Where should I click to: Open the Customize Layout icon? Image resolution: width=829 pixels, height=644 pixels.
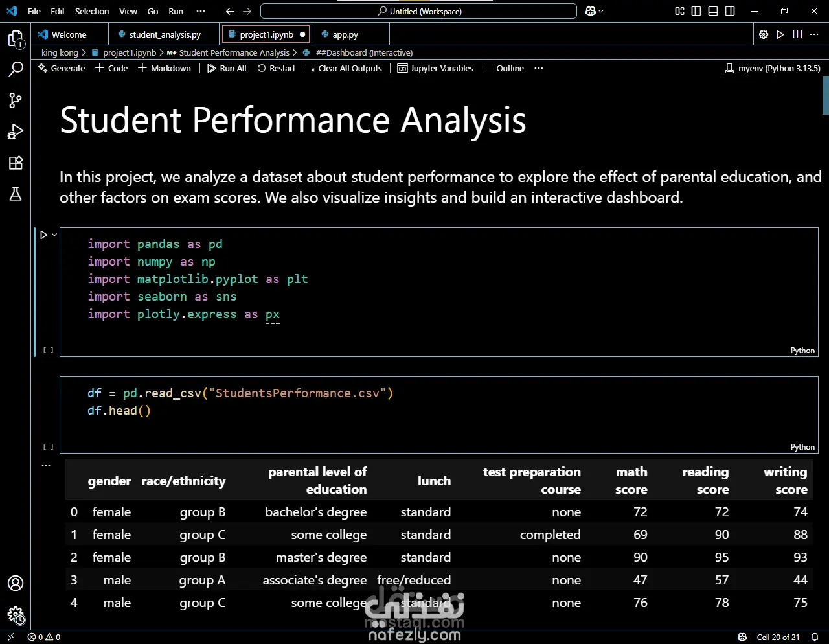click(x=679, y=11)
